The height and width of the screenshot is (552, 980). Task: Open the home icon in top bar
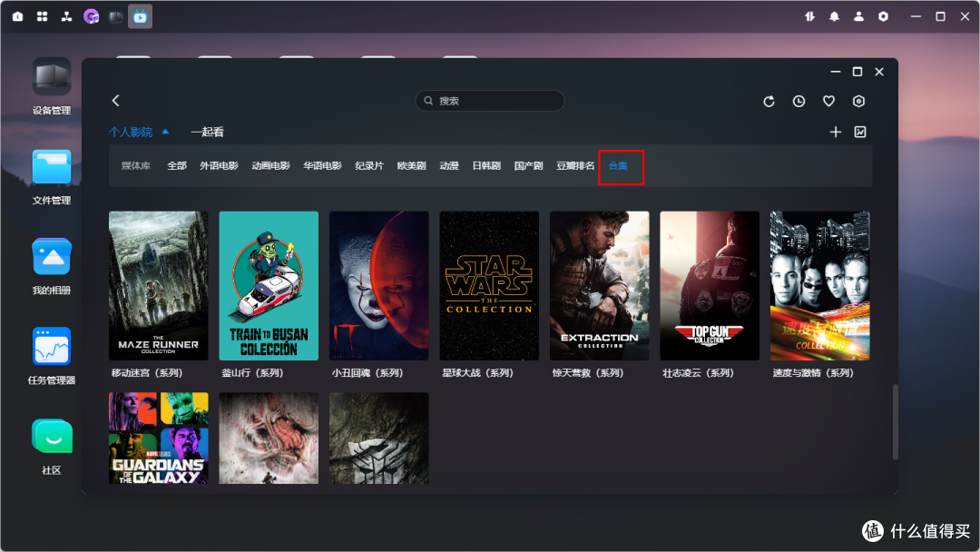[17, 17]
